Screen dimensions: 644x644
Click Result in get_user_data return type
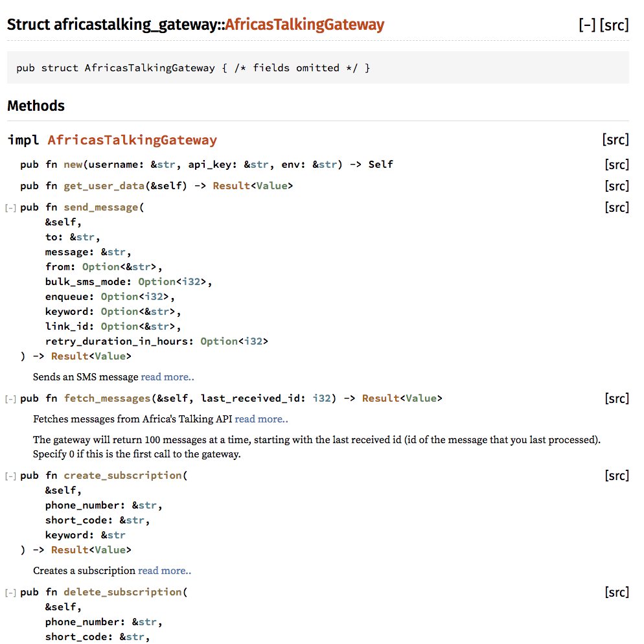pyautogui.click(x=231, y=186)
